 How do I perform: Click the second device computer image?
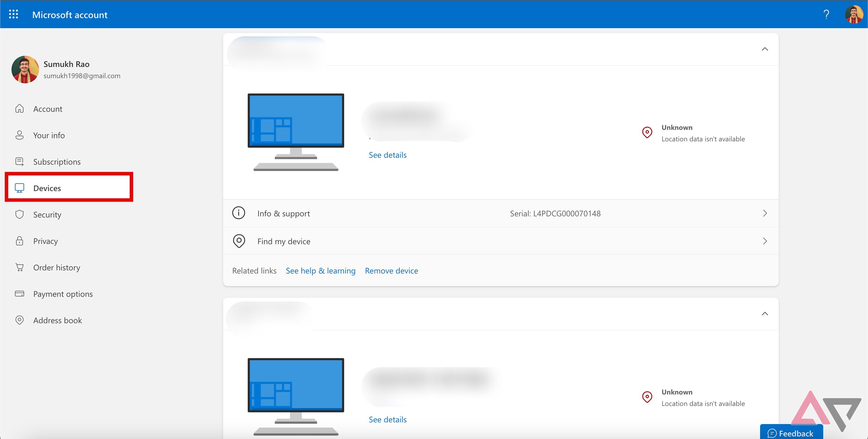296,397
